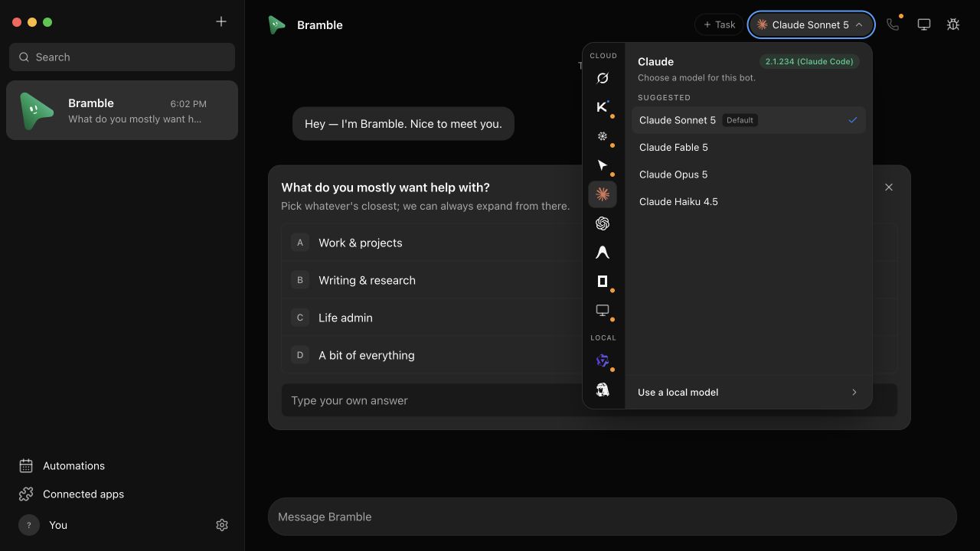Collapse the Claude Sonnet 5 model dropdown
The image size is (980, 551).
(x=811, y=24)
